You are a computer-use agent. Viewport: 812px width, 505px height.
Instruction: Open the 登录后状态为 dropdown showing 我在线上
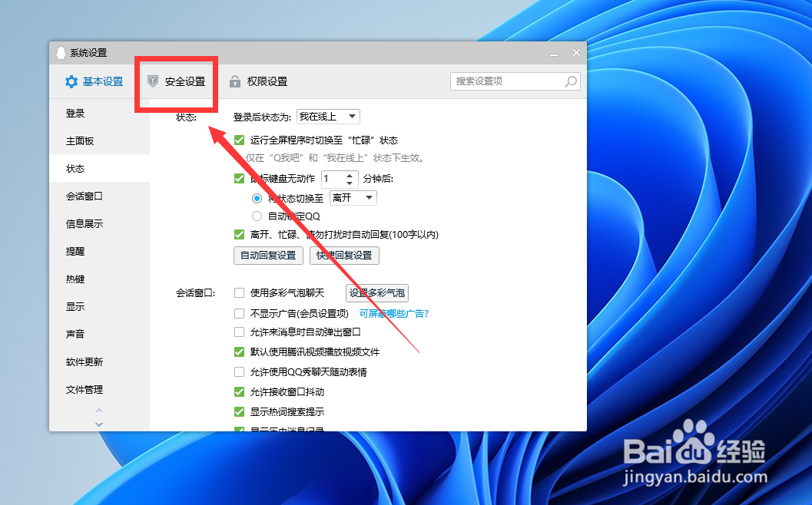point(328,116)
